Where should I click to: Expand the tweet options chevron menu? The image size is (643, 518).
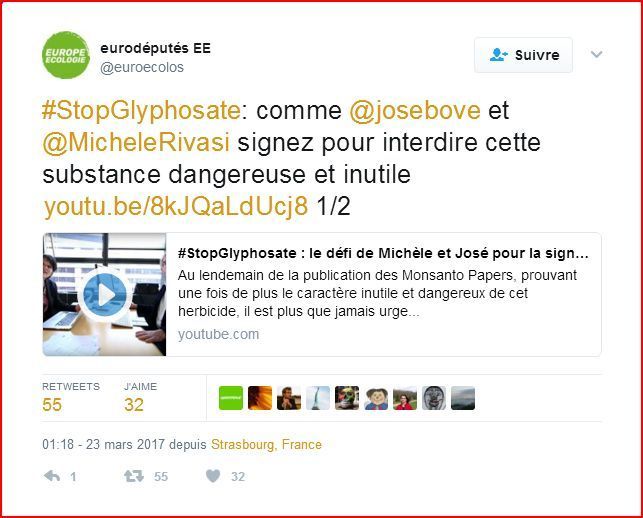596,54
